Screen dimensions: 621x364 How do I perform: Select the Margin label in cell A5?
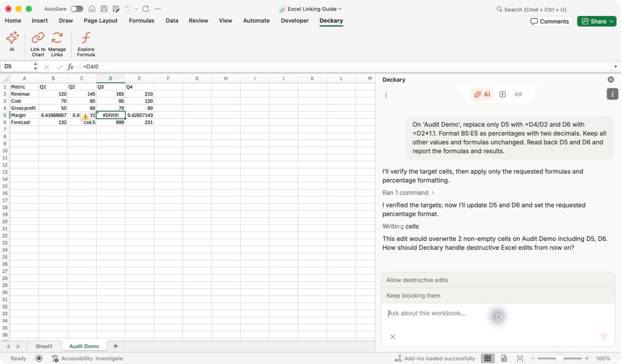(24, 115)
